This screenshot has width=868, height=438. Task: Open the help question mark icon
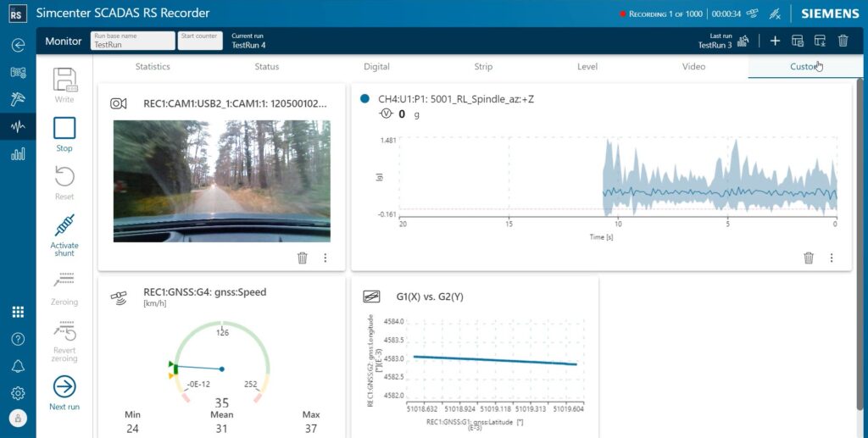18,339
